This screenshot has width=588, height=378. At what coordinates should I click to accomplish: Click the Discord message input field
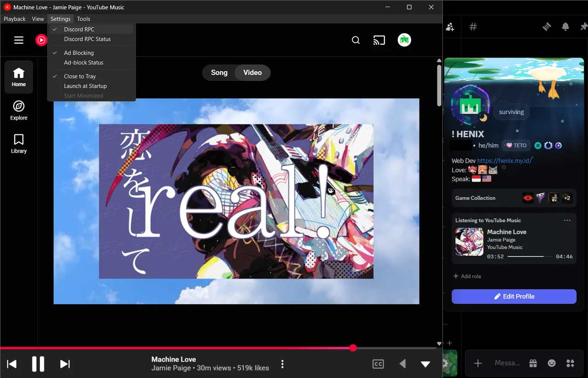click(508, 363)
